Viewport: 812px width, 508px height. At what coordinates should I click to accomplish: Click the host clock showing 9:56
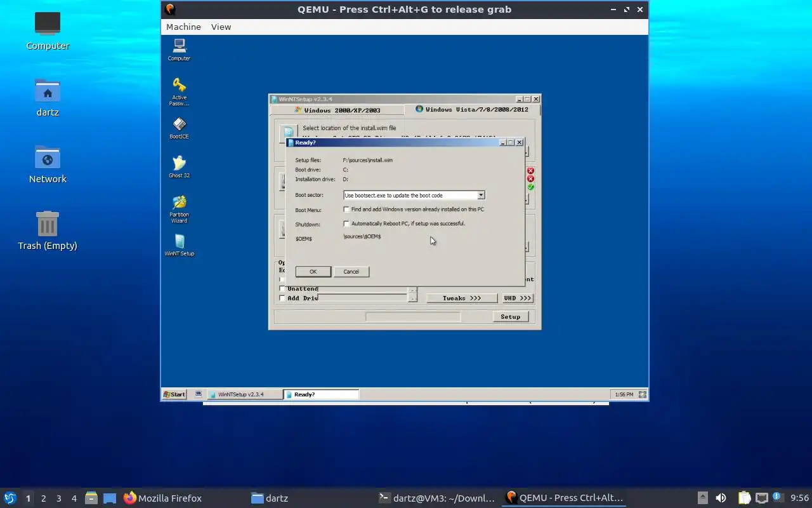point(799,498)
